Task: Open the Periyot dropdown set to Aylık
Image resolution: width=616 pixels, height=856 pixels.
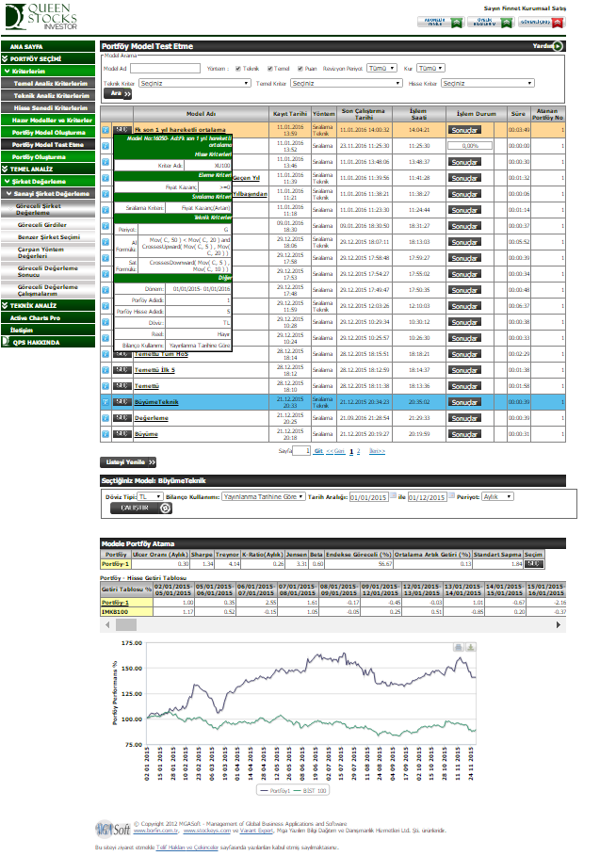Action: [x=497, y=497]
